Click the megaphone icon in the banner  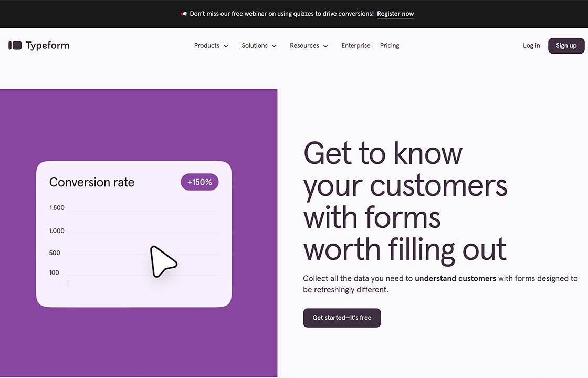[x=184, y=14]
